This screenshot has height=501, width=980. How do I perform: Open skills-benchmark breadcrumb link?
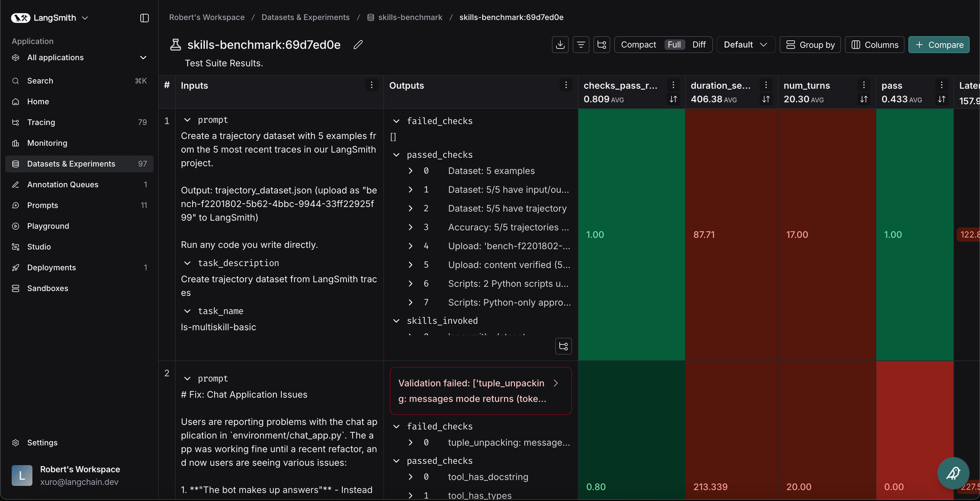pos(410,17)
